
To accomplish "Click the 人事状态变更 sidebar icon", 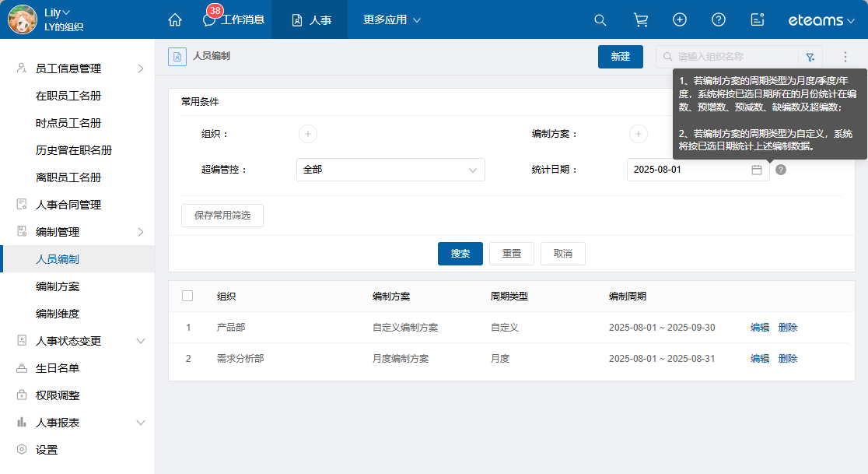I will [x=22, y=341].
